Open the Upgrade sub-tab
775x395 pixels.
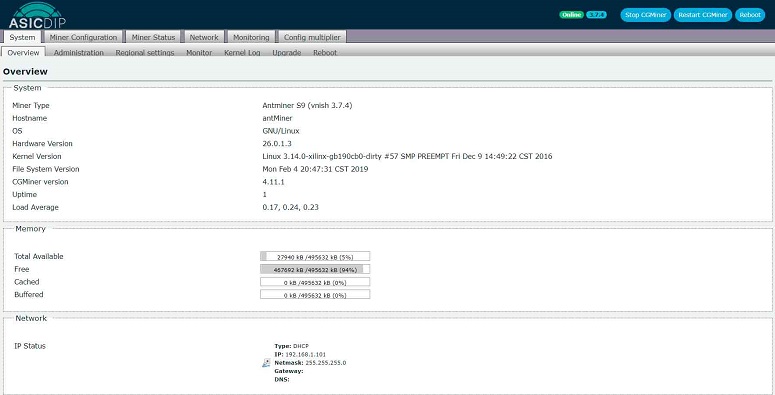tap(287, 52)
